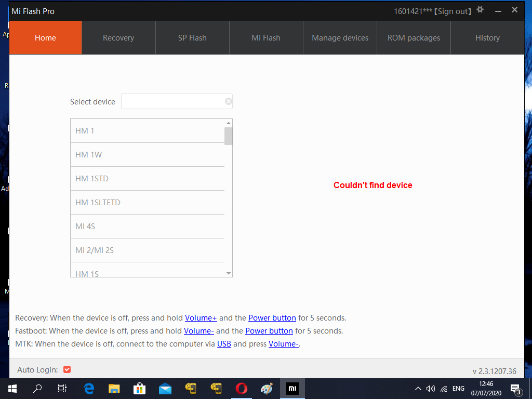Open Mi Flash tab
The height and width of the screenshot is (399, 532).
266,37
